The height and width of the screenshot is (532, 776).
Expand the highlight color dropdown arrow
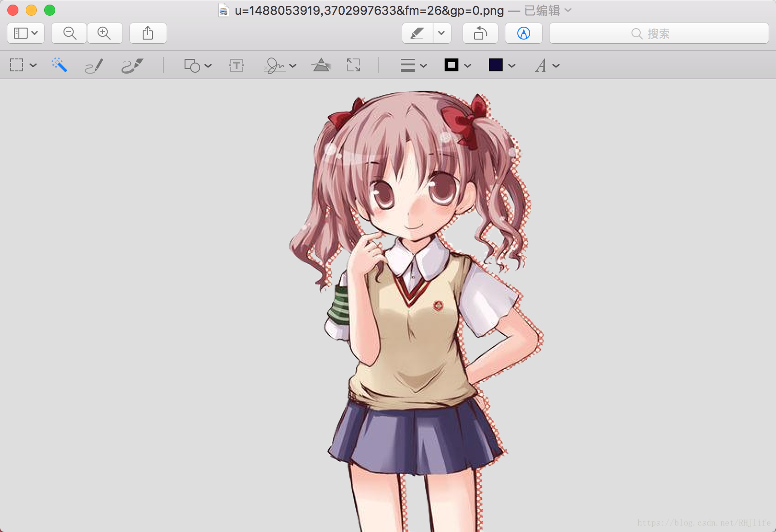(x=442, y=33)
